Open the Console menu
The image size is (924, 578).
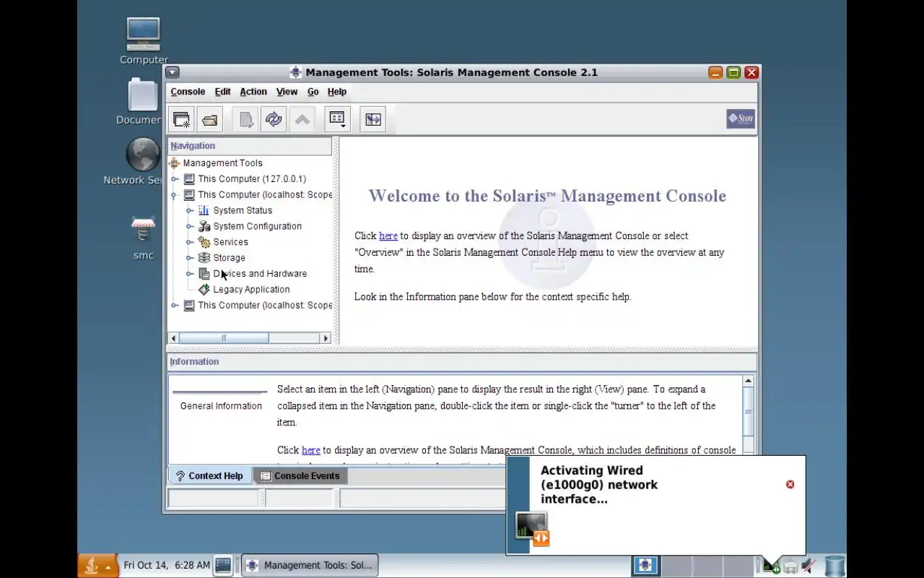coord(188,92)
